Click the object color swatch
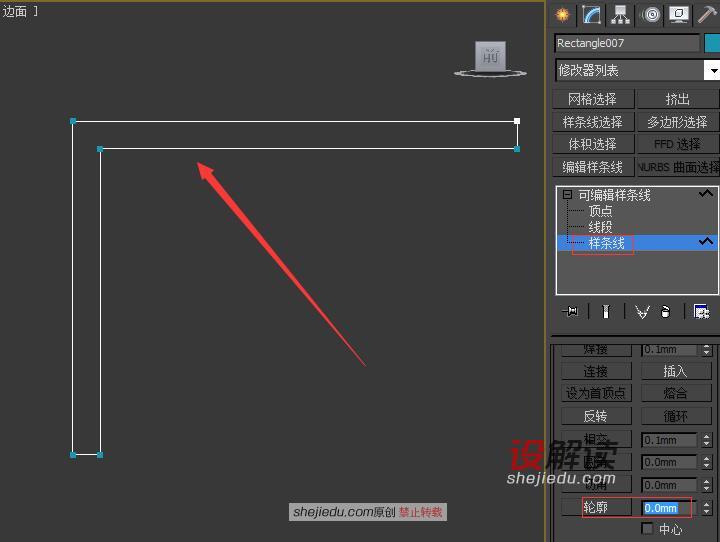The image size is (720, 542). tap(712, 43)
